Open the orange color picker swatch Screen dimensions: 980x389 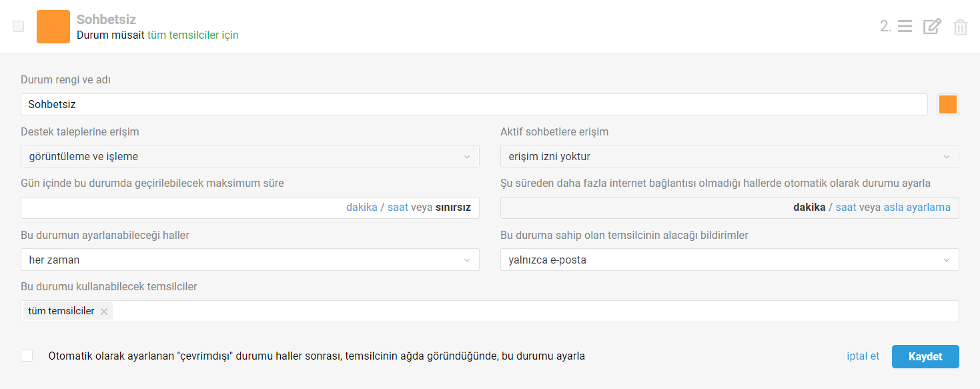pyautogui.click(x=947, y=105)
